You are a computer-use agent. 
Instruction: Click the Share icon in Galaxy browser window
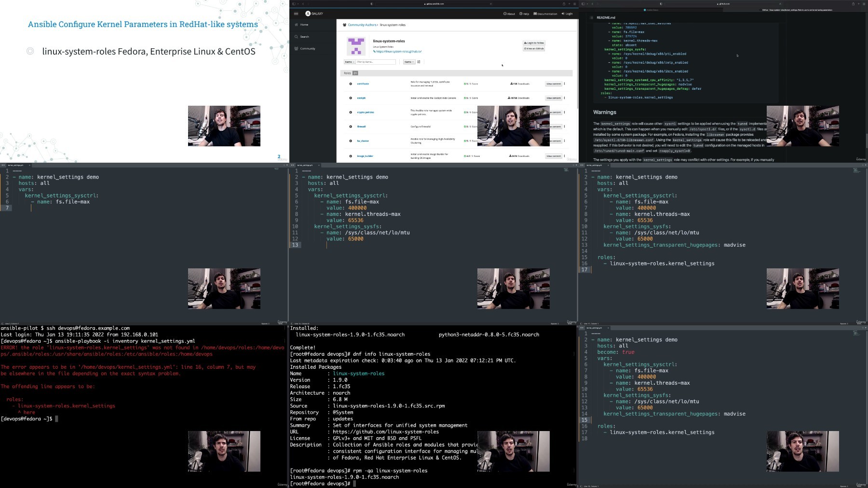pyautogui.click(x=564, y=4)
